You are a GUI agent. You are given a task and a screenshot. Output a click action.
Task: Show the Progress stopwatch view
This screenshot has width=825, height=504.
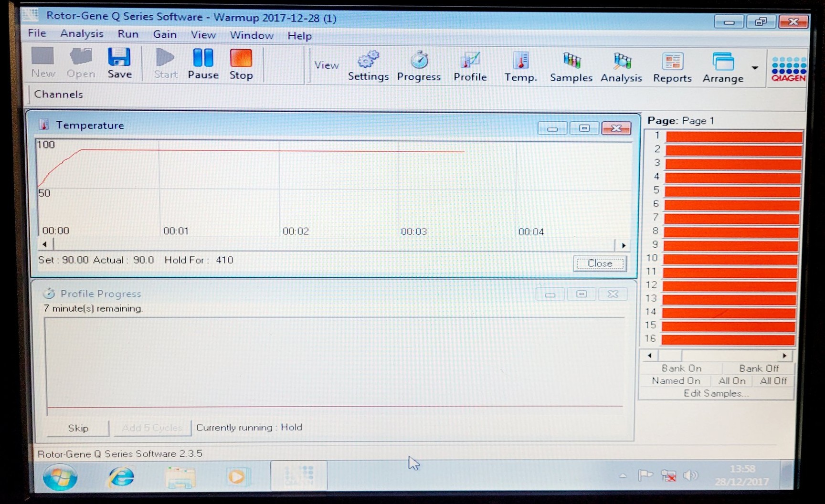click(x=419, y=66)
